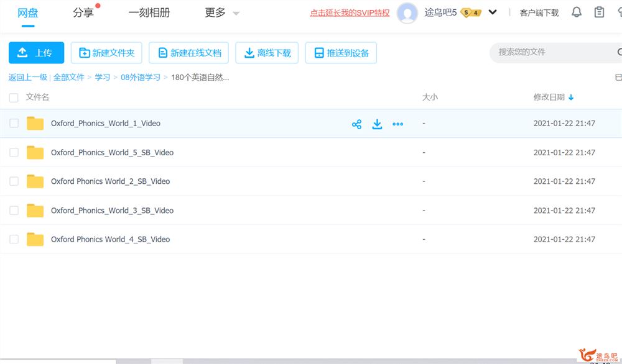Check the select-all checkbox beside 文件名
Screen dimensions: 622x364
[14, 98]
